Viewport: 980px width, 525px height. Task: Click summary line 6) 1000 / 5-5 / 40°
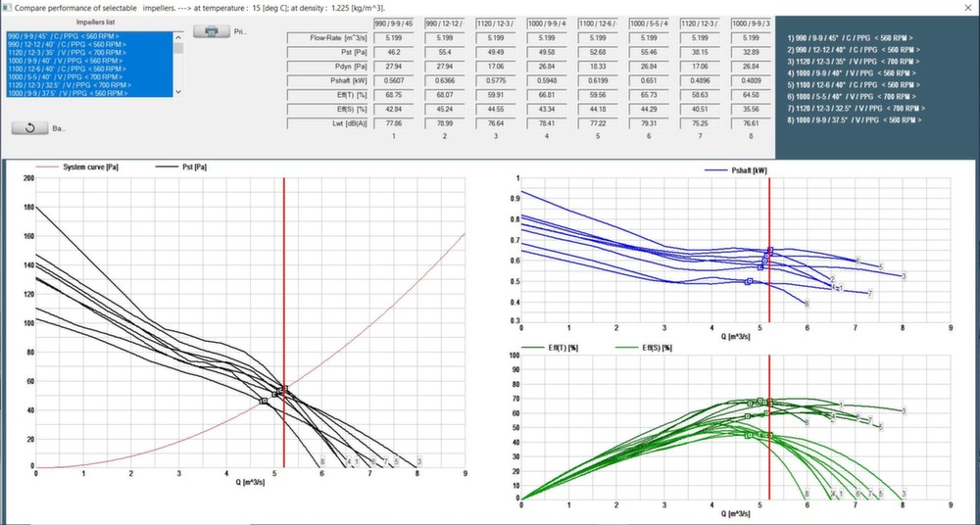click(854, 96)
